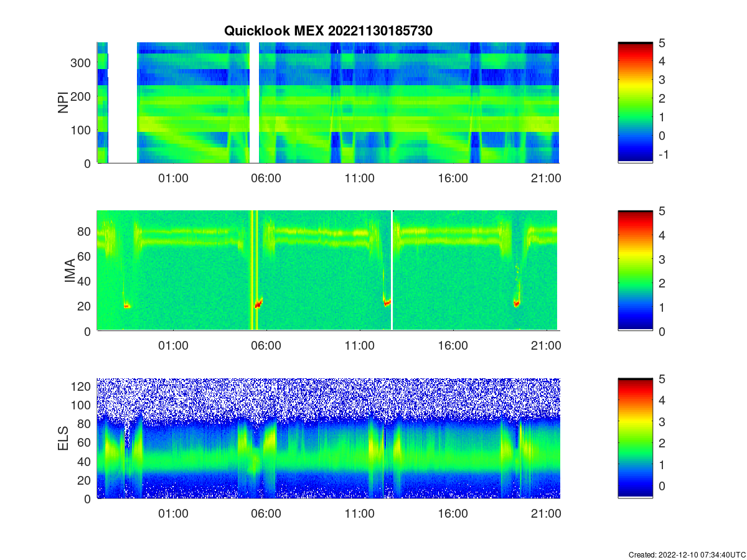Screen dimensions: 747x560
Task: Click the 16:00 tick label under IMA panel
Action: pos(453,346)
